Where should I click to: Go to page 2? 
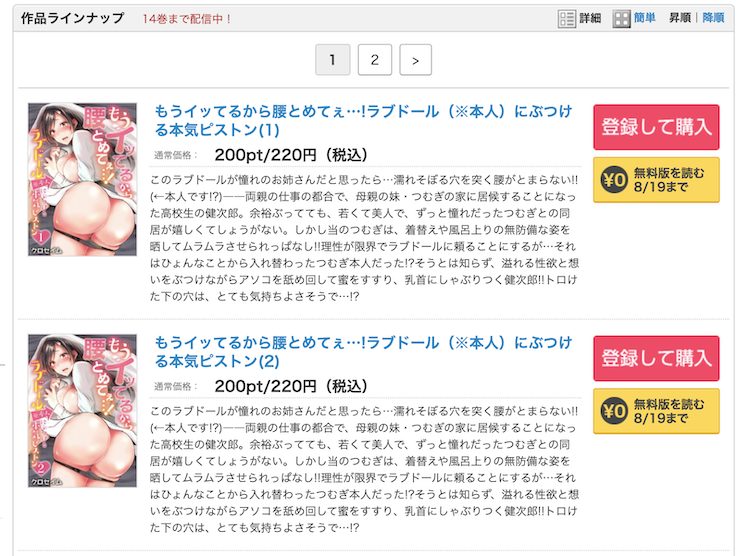point(375,60)
